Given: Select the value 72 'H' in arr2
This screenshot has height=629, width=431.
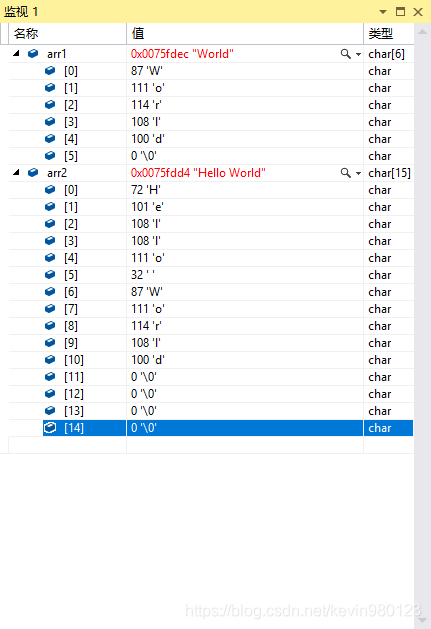Looking at the screenshot, I should pyautogui.click(x=146, y=190).
